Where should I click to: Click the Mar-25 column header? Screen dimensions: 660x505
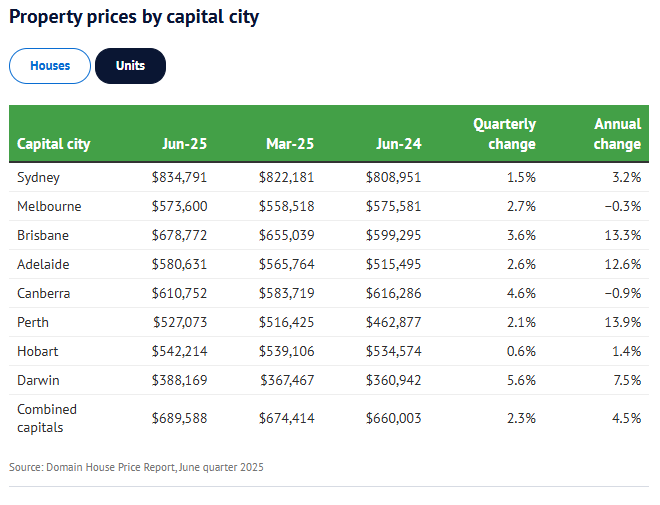[290, 144]
